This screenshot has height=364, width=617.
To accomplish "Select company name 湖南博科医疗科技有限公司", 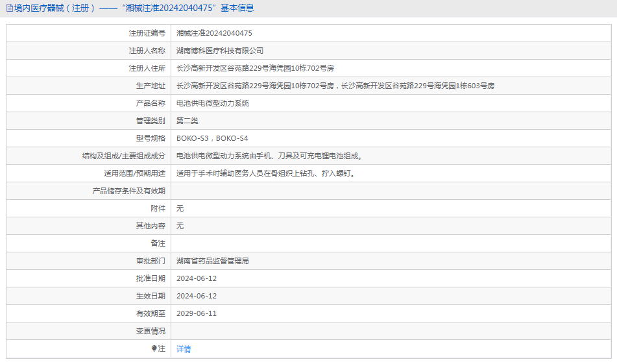I will [x=220, y=51].
